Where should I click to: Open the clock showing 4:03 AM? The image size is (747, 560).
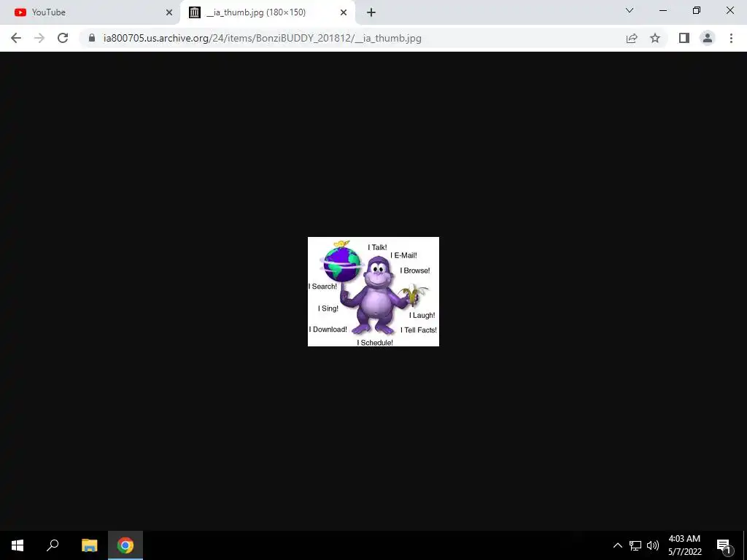click(x=684, y=545)
